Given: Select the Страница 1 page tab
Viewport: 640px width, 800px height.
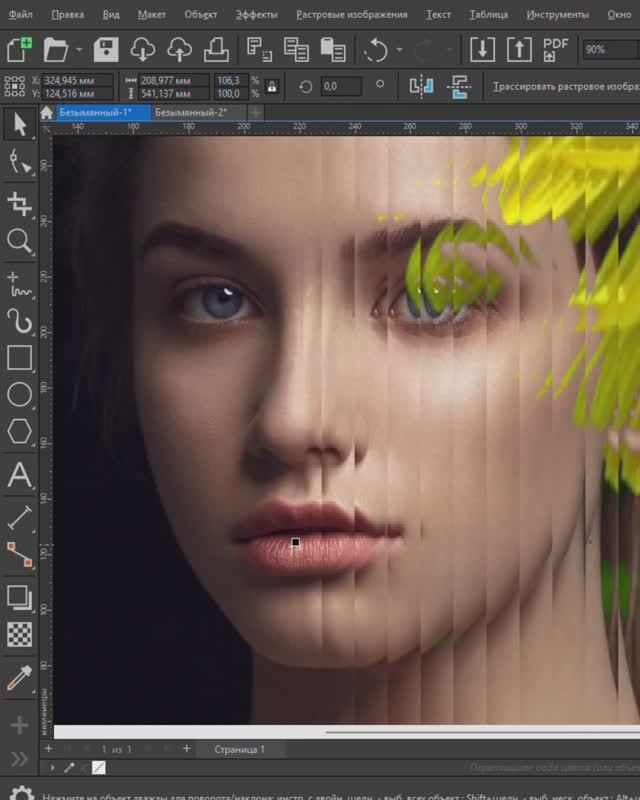Looking at the screenshot, I should [239, 749].
